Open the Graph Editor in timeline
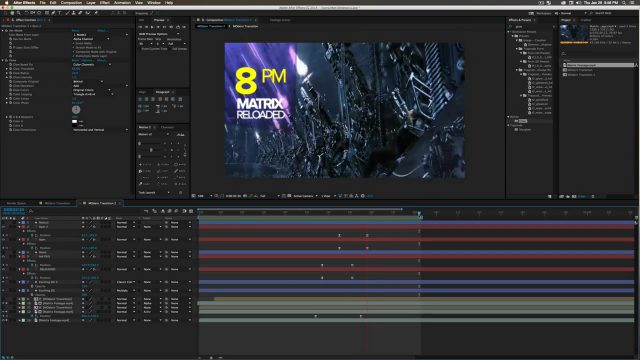Screen dimensions: 640x360 click(191, 211)
